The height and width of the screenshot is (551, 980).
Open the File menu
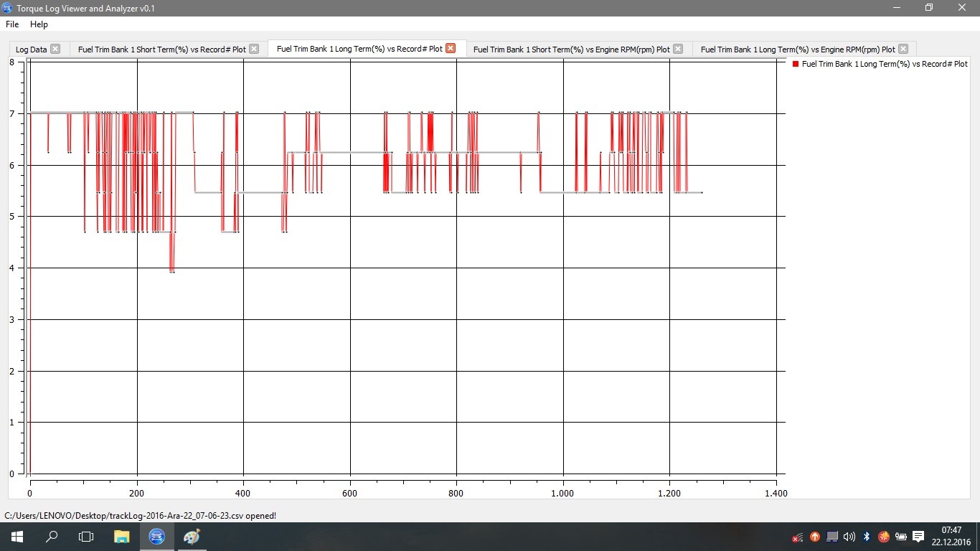tap(12, 24)
